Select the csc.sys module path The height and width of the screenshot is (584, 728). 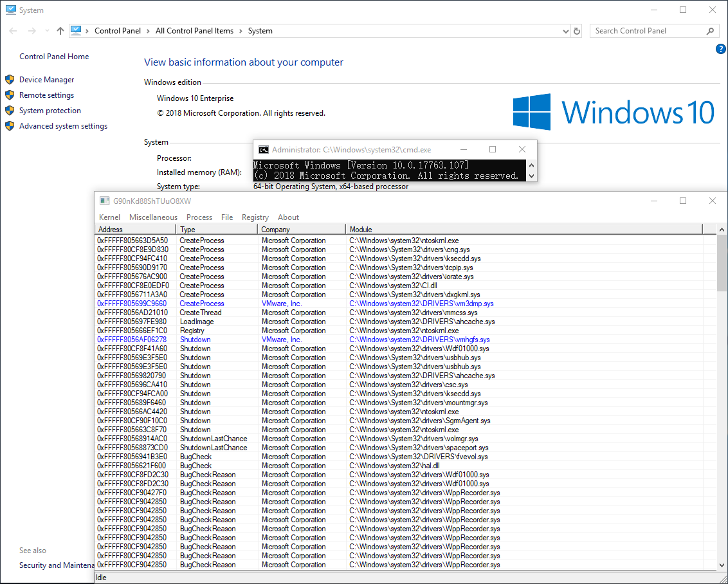(408, 385)
